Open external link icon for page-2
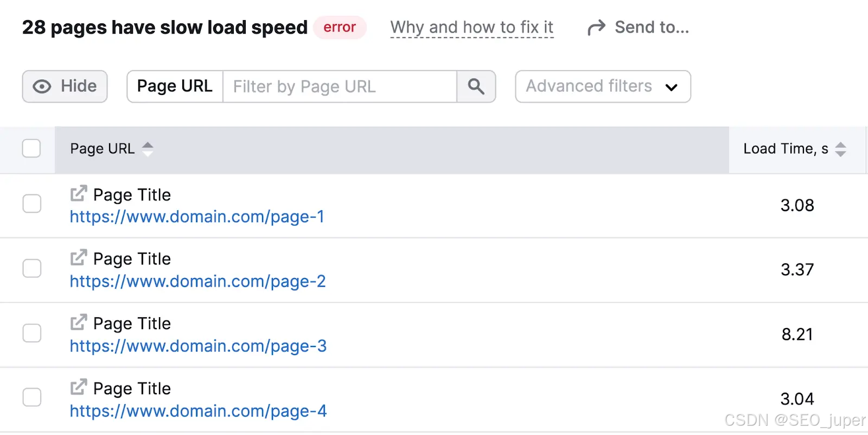868x435 pixels. point(79,257)
